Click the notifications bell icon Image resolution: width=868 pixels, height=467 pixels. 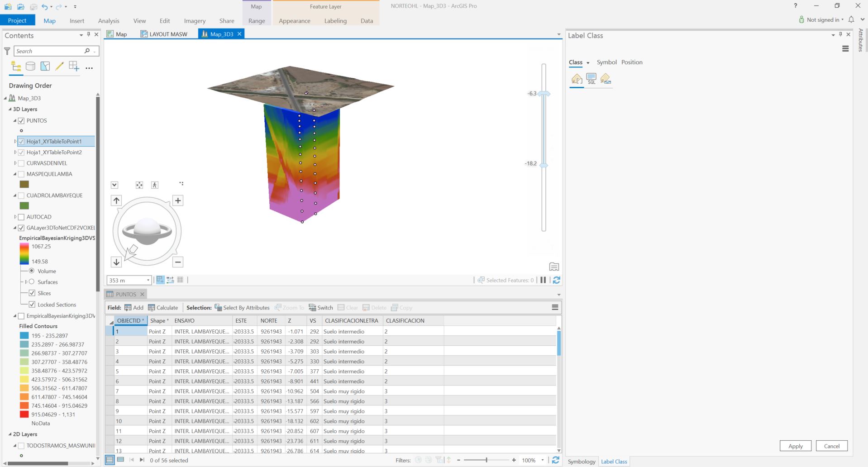[x=851, y=19]
